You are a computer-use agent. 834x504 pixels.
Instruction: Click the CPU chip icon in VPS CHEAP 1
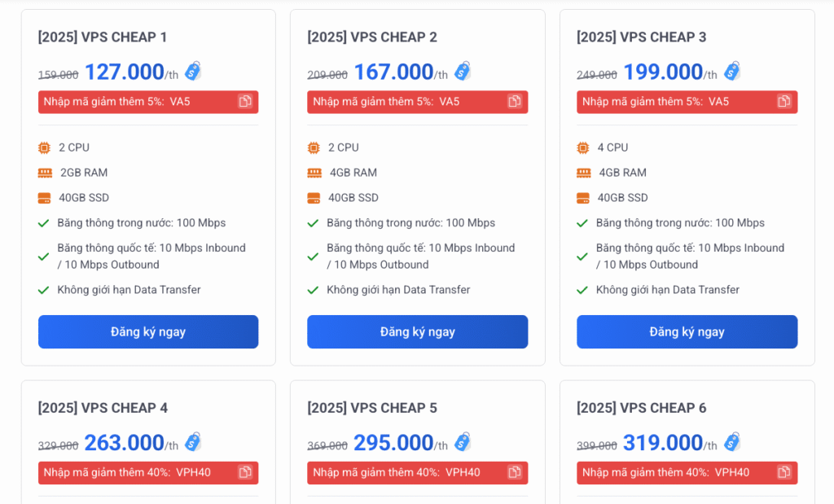(x=44, y=147)
